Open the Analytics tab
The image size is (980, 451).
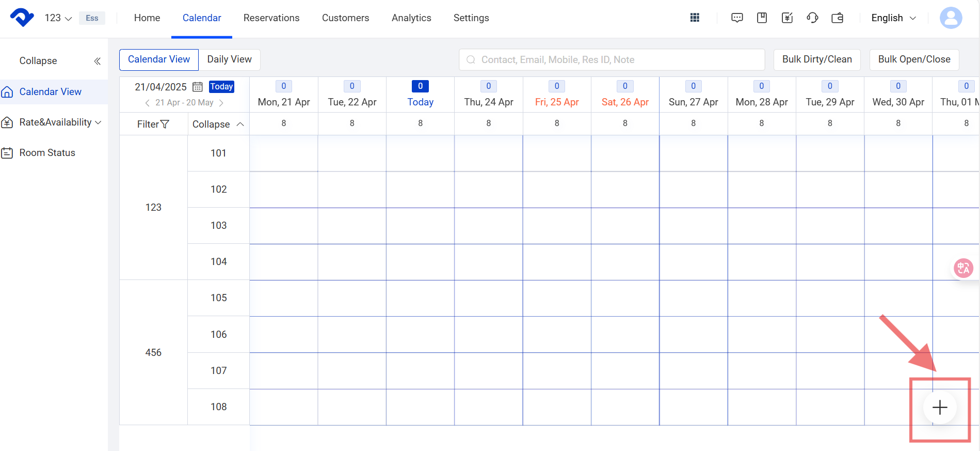pos(411,18)
